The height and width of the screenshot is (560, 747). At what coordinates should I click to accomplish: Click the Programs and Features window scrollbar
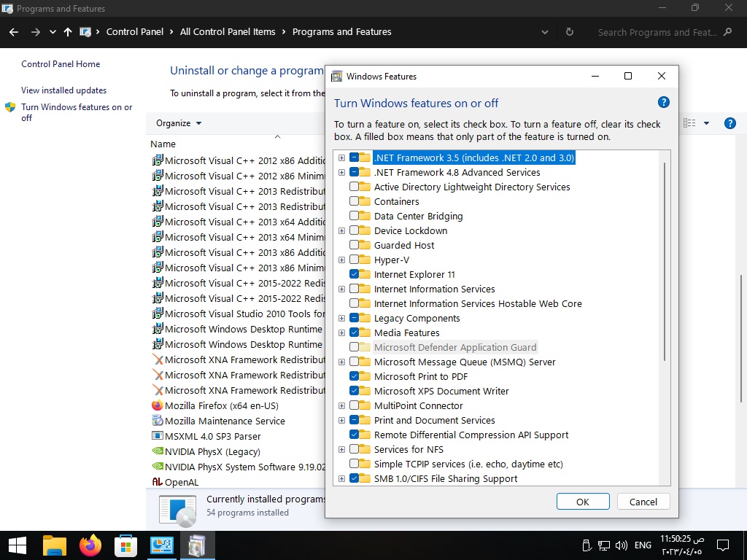point(741,339)
